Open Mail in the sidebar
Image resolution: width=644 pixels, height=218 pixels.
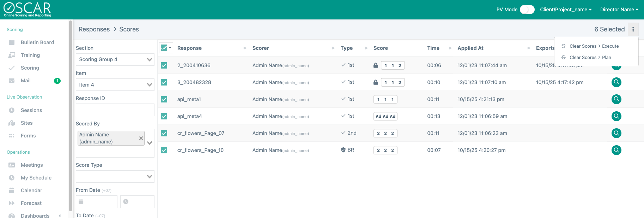coord(25,81)
